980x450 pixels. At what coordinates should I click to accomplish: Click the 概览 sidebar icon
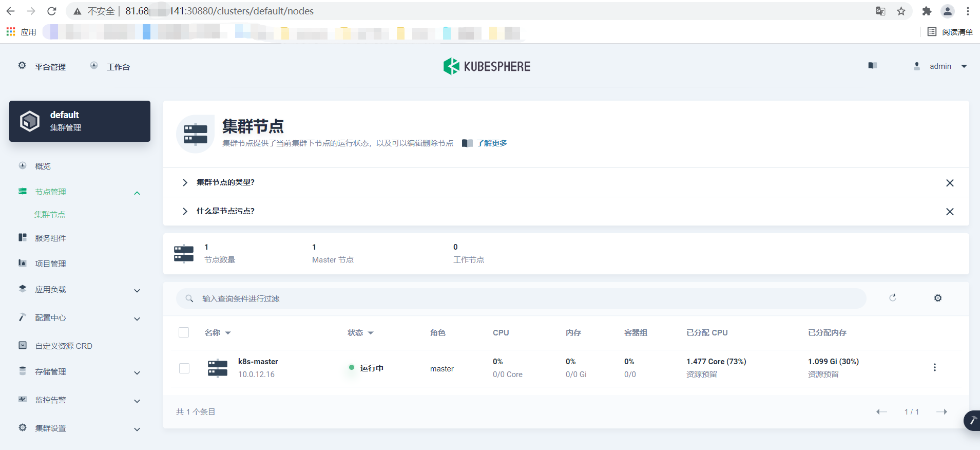click(x=23, y=165)
